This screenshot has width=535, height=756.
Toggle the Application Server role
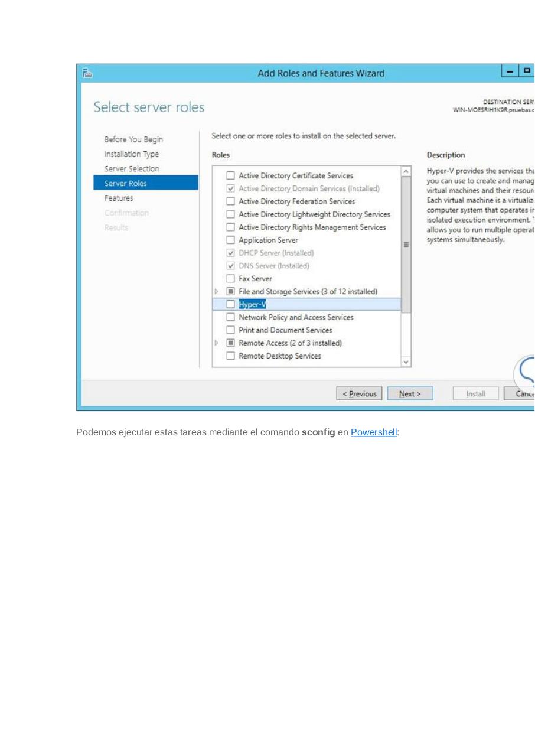231,240
